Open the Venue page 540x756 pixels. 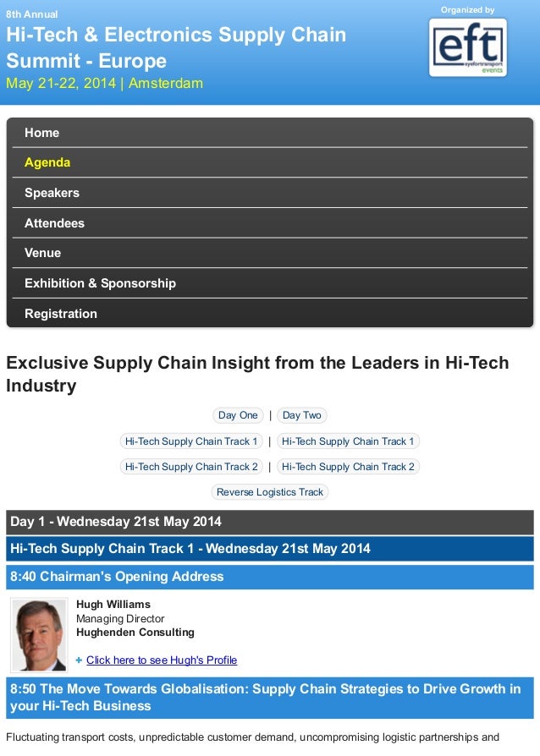click(x=270, y=253)
